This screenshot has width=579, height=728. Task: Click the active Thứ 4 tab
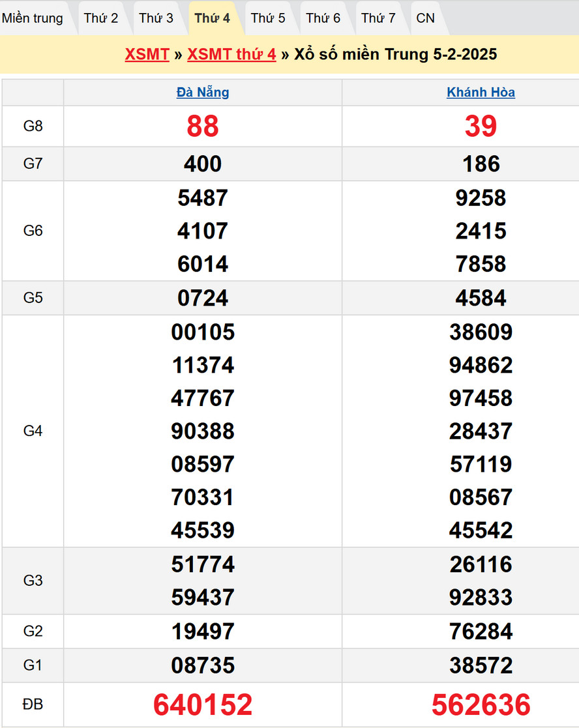coord(213,18)
